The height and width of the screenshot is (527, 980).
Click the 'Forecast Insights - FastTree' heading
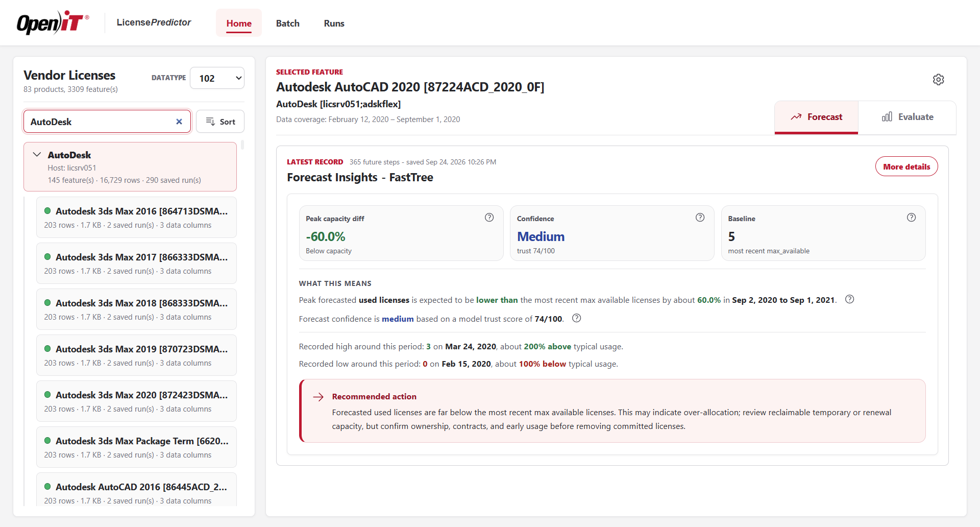[x=360, y=177]
